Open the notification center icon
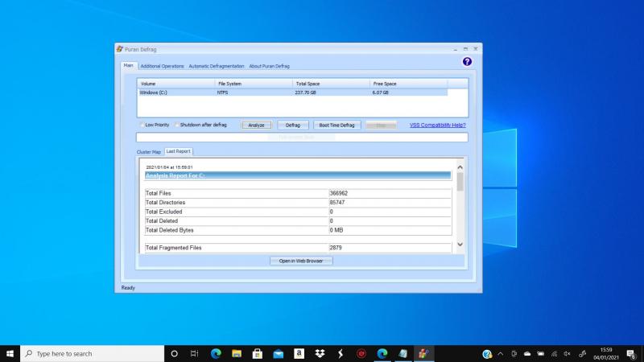The image size is (644, 362). pos(631,354)
